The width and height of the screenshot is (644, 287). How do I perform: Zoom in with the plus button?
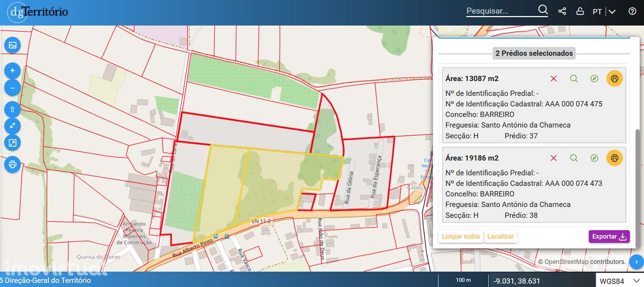(x=13, y=70)
